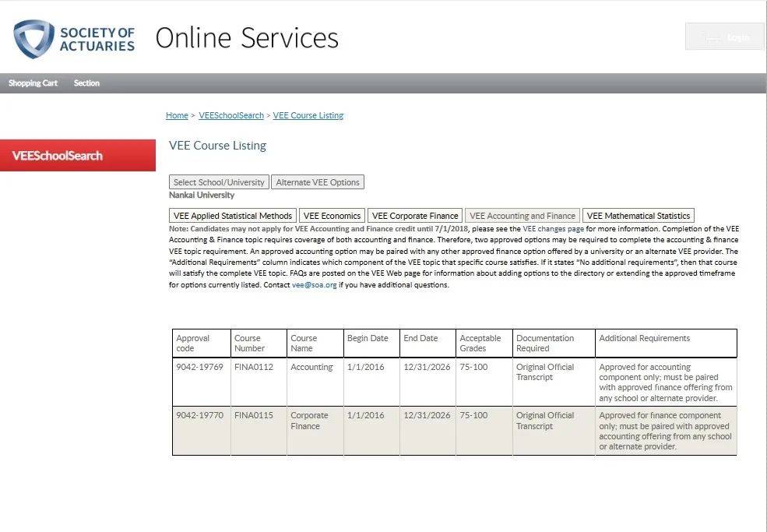767x532 pixels.
Task: Click the VEE Course Listing breadcrumb link
Action: 308,115
